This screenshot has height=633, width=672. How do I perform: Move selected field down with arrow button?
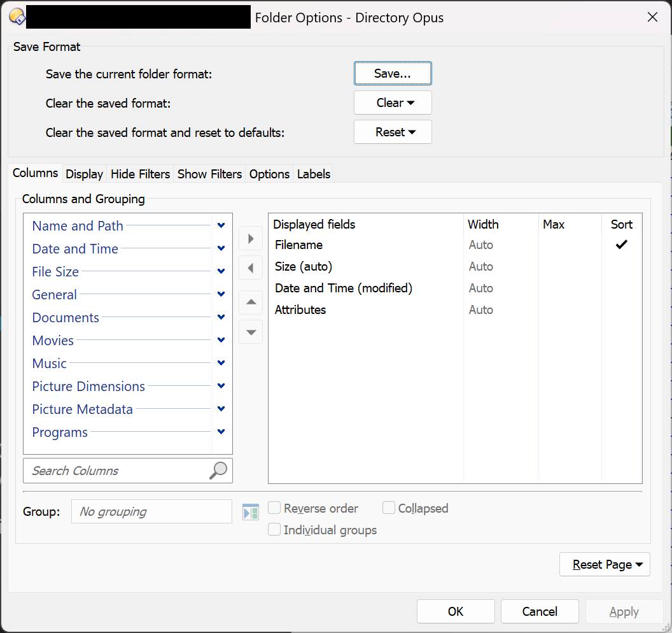pos(251,332)
